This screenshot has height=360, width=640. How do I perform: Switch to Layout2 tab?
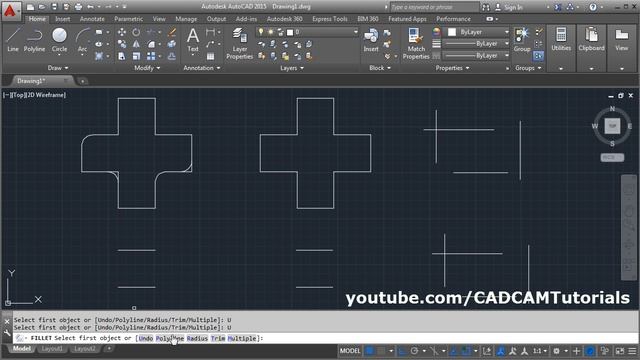tap(84, 349)
